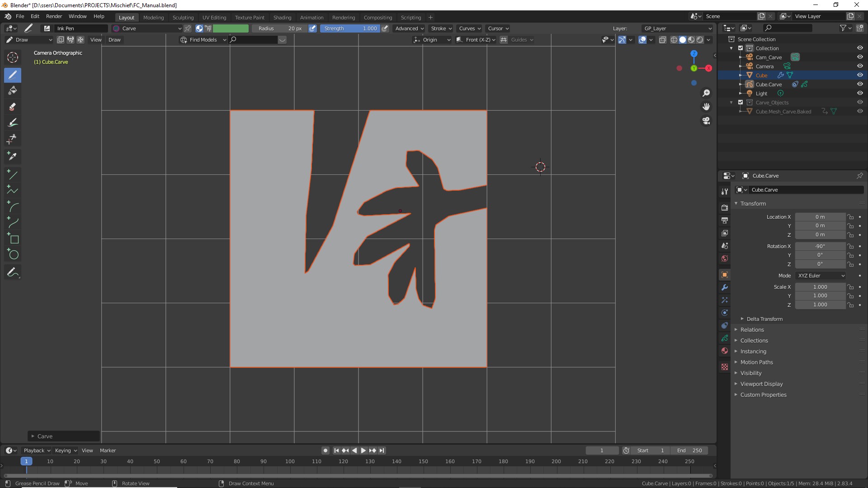Open the Render Properties tab
The height and width of the screenshot is (488, 868).
click(725, 207)
